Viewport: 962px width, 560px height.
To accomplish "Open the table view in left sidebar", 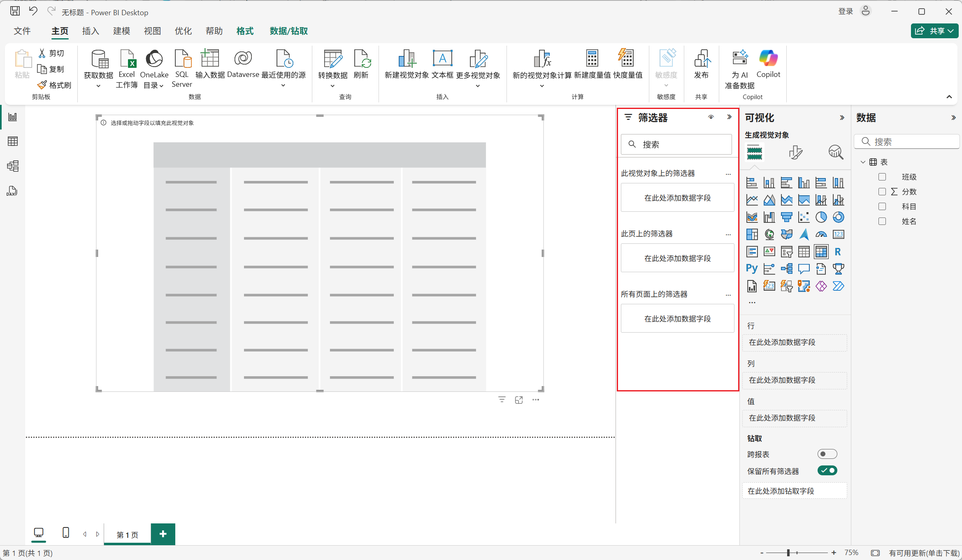I will (12, 141).
